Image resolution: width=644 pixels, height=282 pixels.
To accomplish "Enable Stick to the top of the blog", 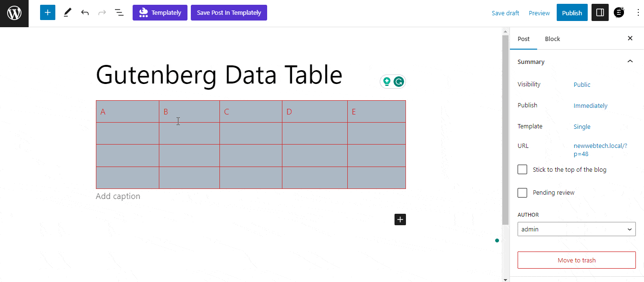I will click(522, 169).
